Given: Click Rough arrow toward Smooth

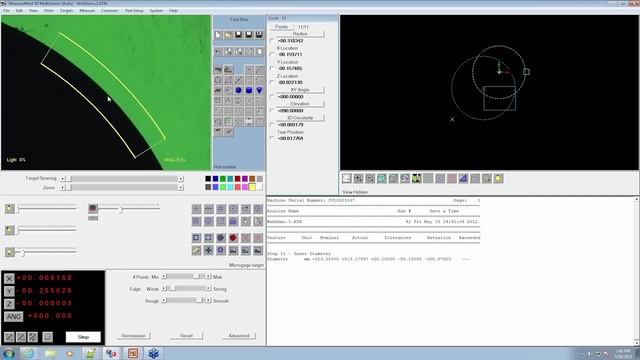Looking at the screenshot, I should (x=208, y=300).
